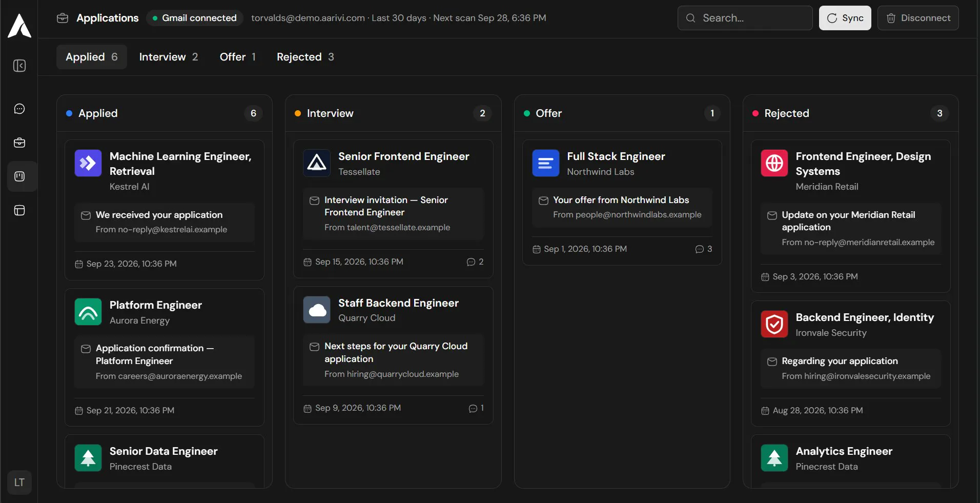Open the Machine Learning Engineer, Retrieval card
Screen dimensions: 980x503
(x=165, y=210)
